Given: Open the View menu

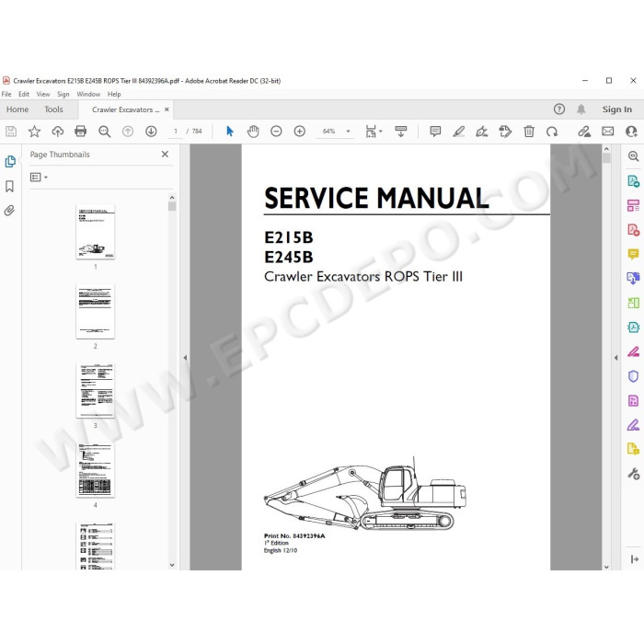Looking at the screenshot, I should click(x=43, y=94).
